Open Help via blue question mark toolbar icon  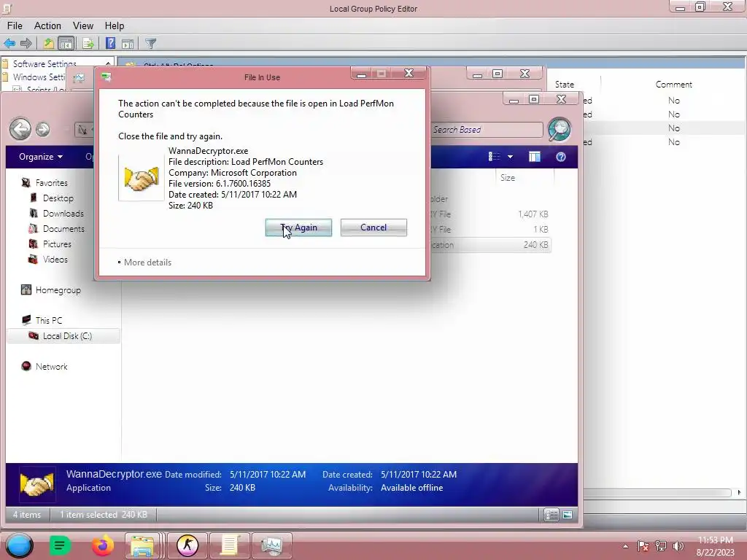coord(111,44)
